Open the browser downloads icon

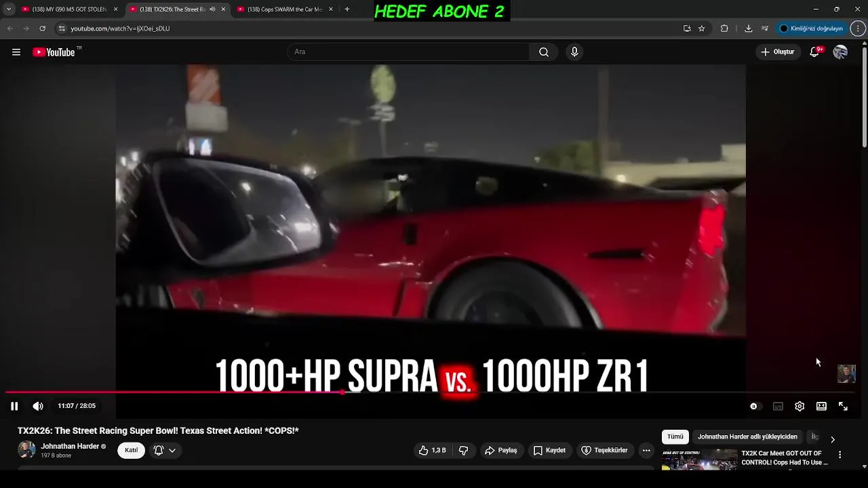point(749,28)
